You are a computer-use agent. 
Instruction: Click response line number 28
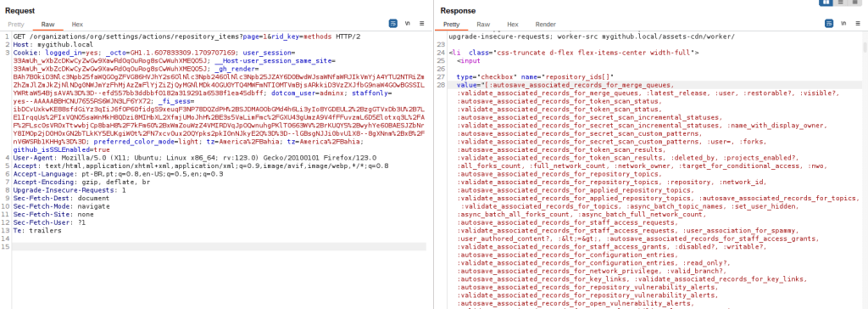click(441, 85)
